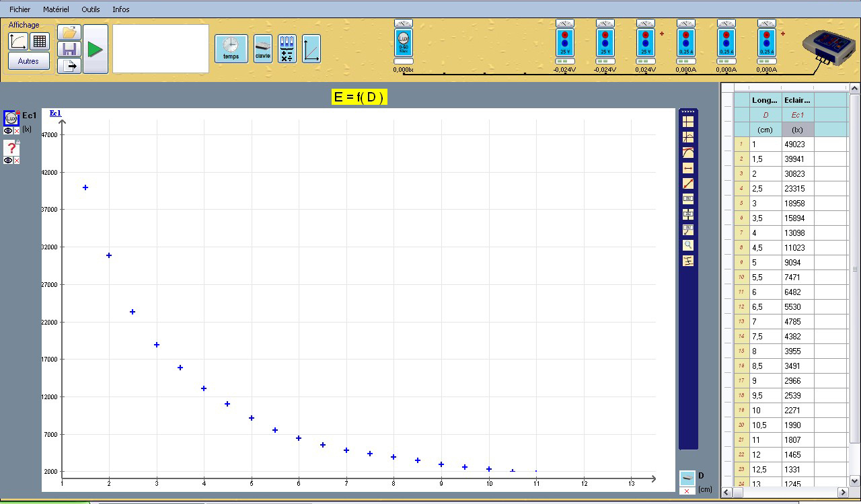Select the crosshair grid tool in graph toolbar
Viewport: 861px width, 504px height.
click(687, 122)
